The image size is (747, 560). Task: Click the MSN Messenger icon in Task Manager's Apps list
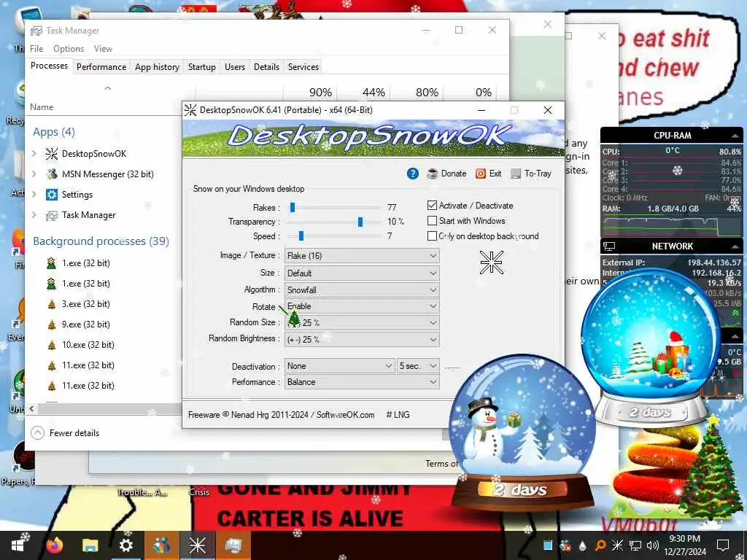click(52, 174)
